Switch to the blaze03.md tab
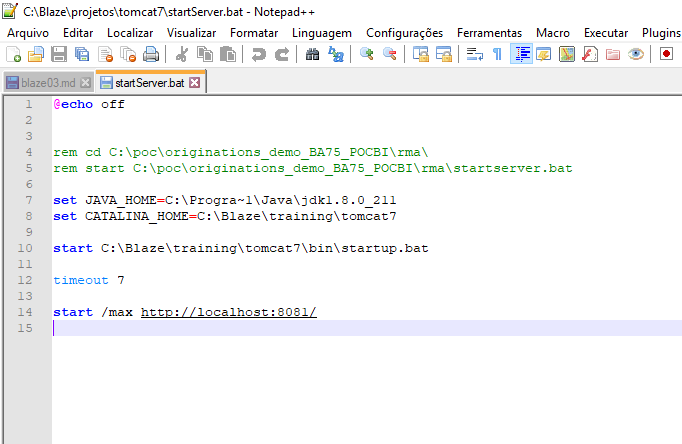Viewport: 682px width, 444px height. pos(47,83)
